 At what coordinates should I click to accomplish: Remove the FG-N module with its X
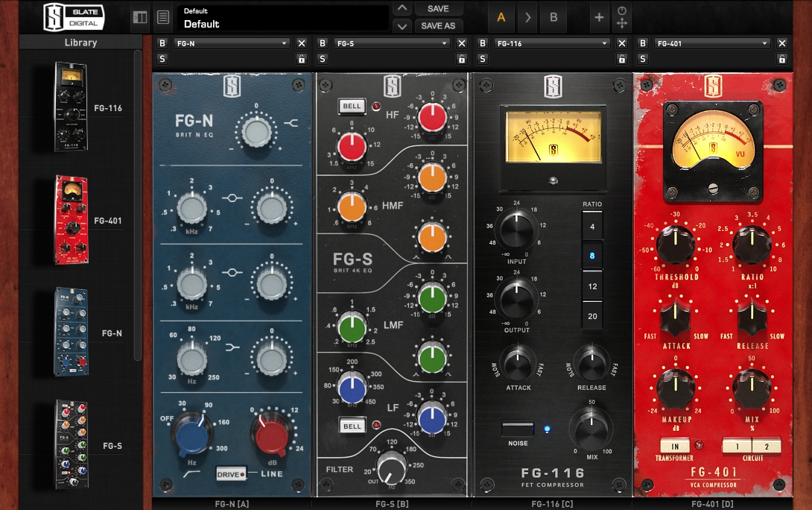pyautogui.click(x=302, y=43)
